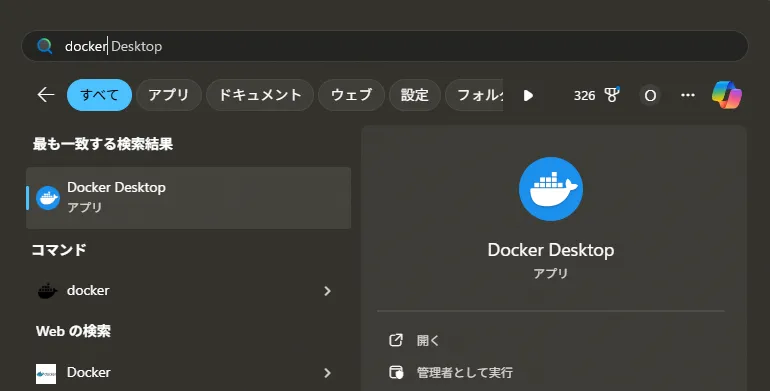The image size is (770, 391).
Task: Select the すべて filter tab
Action: coord(99,95)
